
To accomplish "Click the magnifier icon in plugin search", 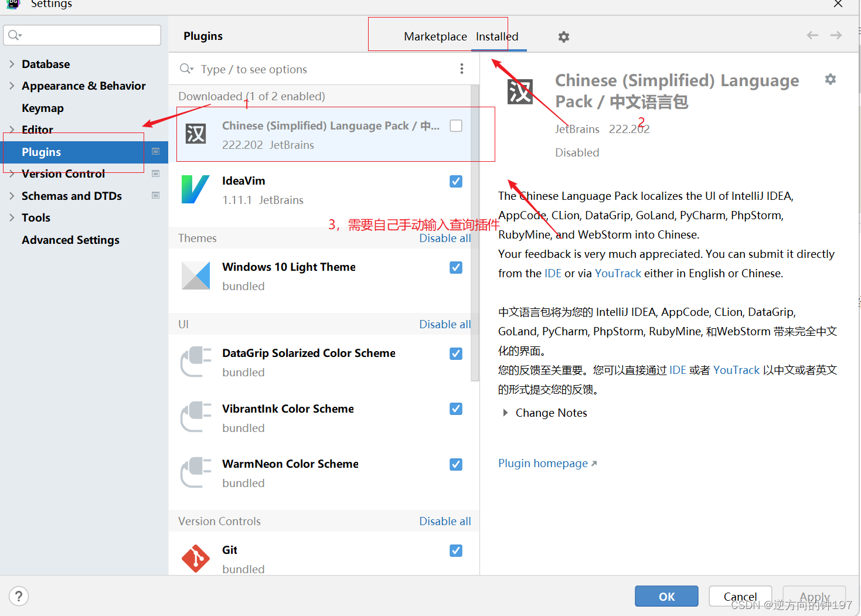I will tap(186, 69).
